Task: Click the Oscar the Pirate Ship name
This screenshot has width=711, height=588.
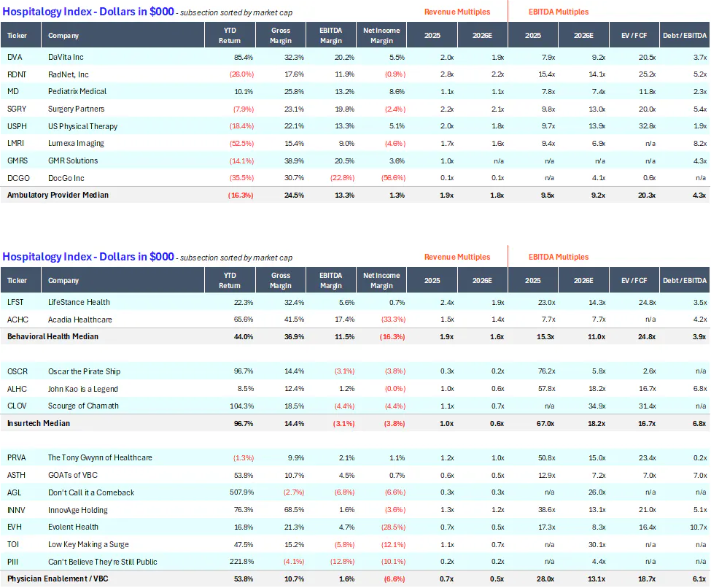Action: click(x=85, y=371)
